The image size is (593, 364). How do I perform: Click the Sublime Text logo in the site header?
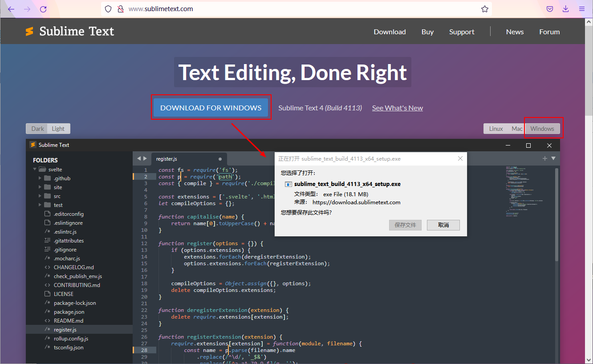(x=69, y=31)
